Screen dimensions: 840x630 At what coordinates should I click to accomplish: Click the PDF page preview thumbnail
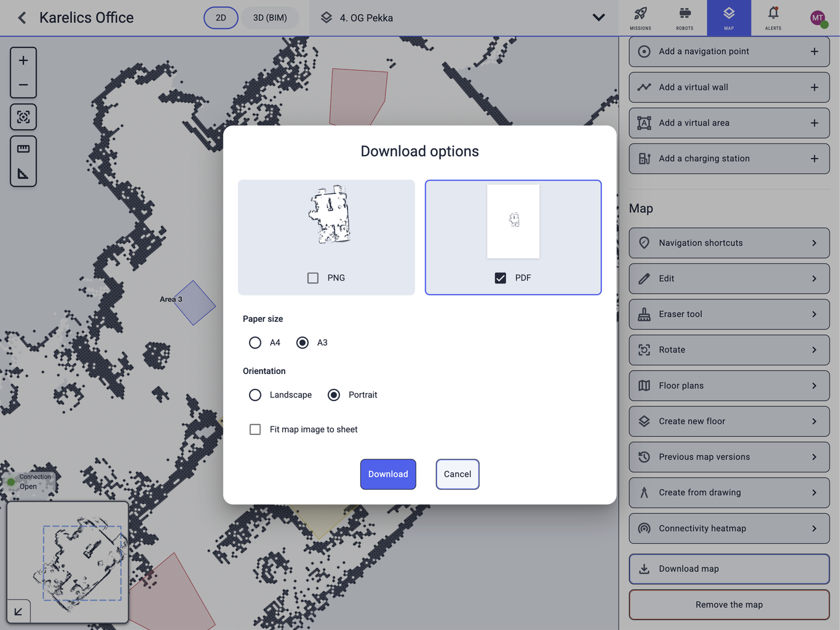pyautogui.click(x=513, y=221)
